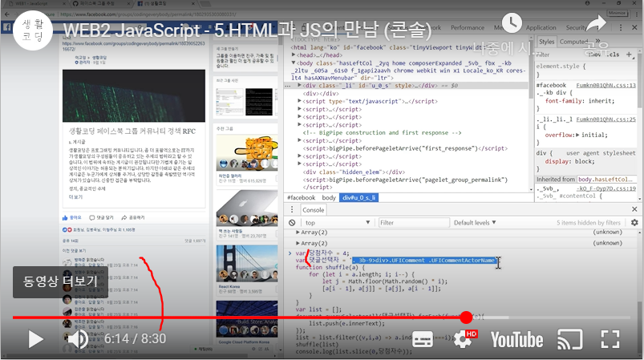
Task: Open the top context dropdown
Action: [x=337, y=222]
